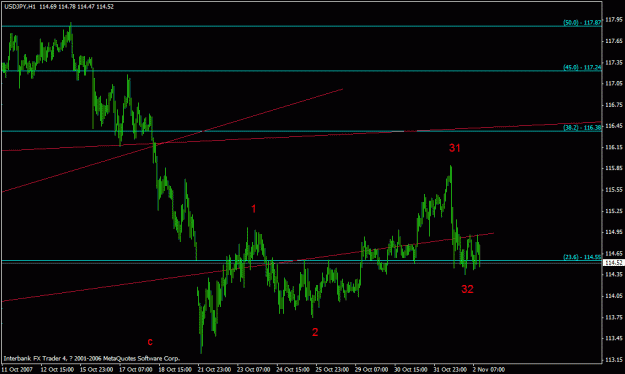This screenshot has width=625, height=374.
Task: Click the 116.45 price axis value
Action: click(x=614, y=126)
